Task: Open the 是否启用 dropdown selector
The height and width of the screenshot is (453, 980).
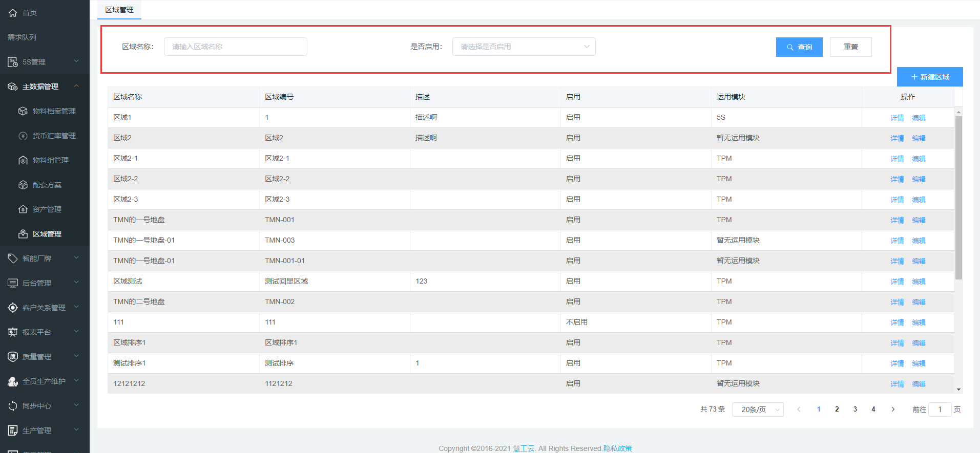Action: point(524,47)
